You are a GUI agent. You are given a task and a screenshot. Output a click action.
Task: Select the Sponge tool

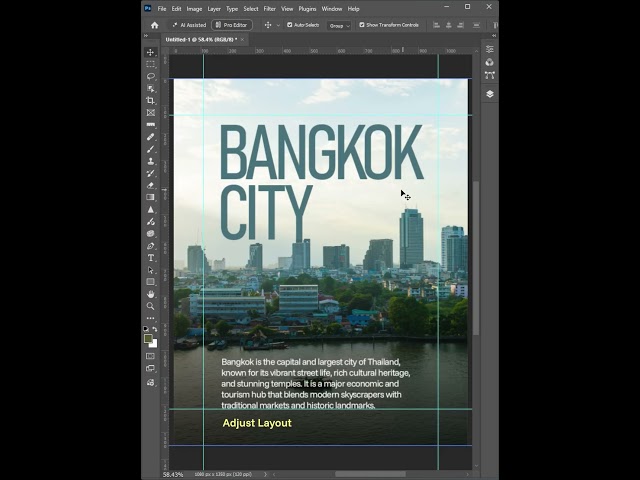coord(151,233)
